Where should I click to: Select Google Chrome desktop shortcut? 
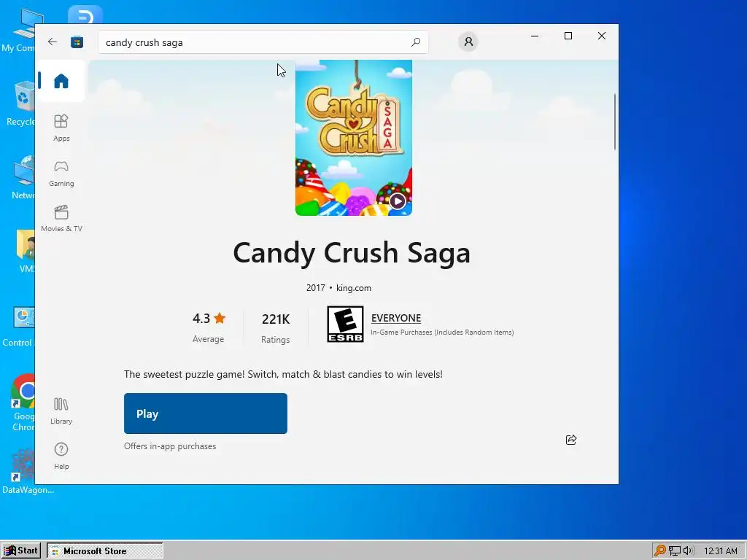[23, 402]
